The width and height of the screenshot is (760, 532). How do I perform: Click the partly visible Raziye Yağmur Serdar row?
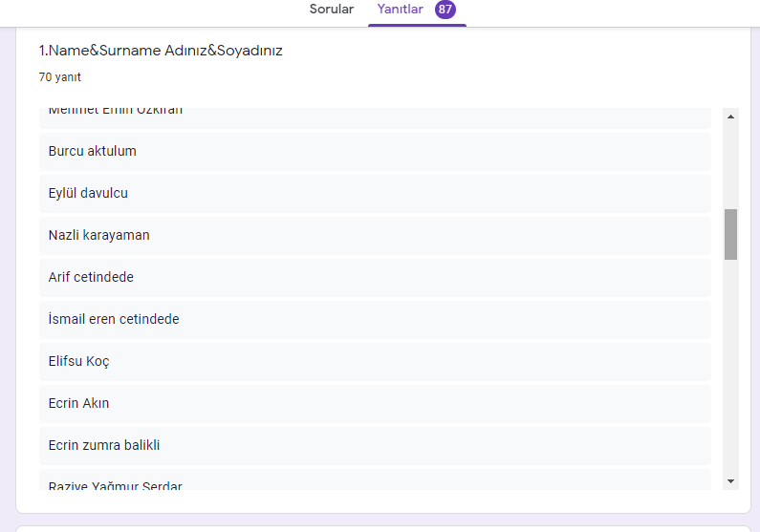click(375, 482)
